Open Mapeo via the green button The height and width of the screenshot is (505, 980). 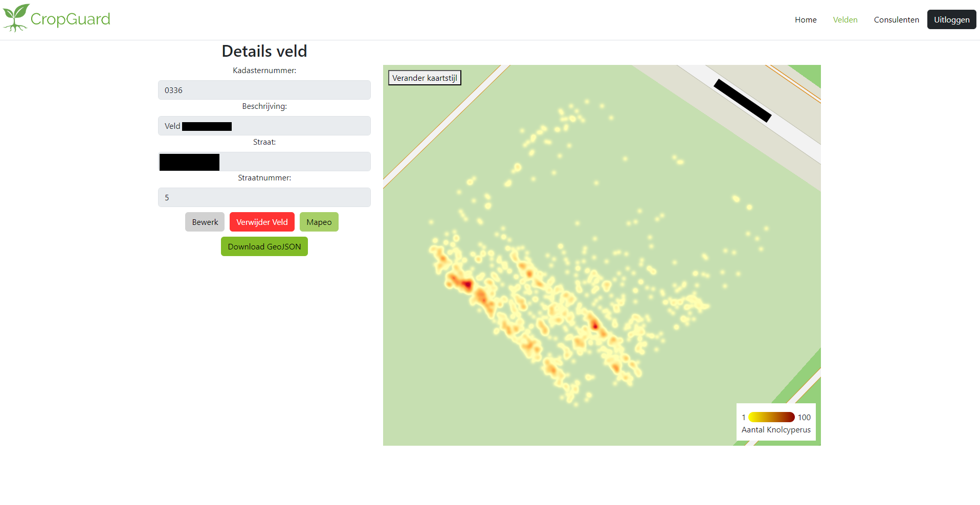pos(319,222)
